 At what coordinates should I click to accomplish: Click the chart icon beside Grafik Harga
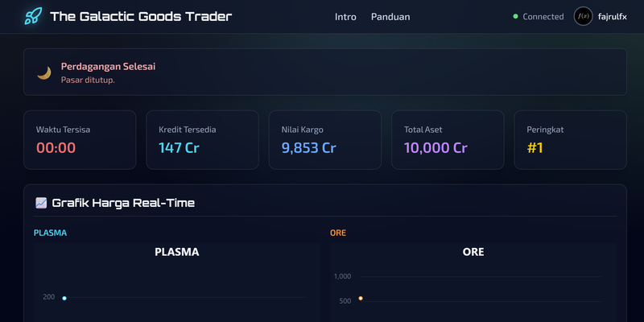(x=41, y=203)
